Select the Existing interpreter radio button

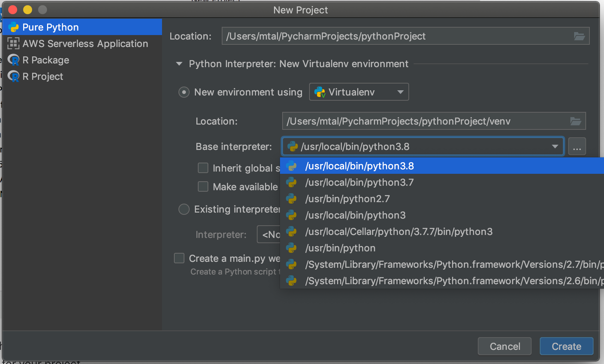coord(184,209)
